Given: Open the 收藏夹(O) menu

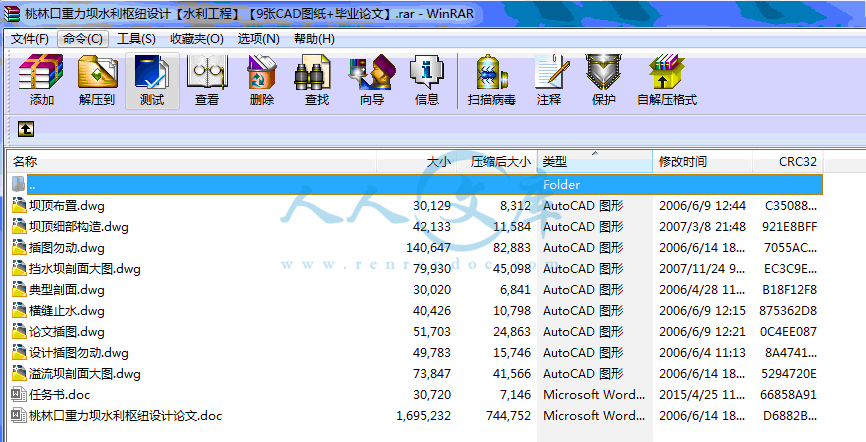Looking at the screenshot, I should tap(197, 39).
